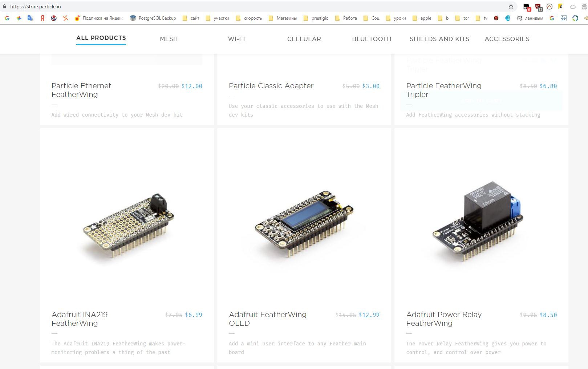588x369 pixels.
Task: Select the ALL PRODUCTS tab
Action: click(101, 38)
